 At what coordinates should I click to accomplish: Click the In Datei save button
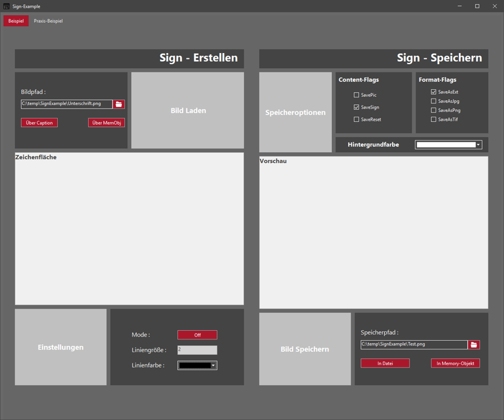pyautogui.click(x=385, y=363)
